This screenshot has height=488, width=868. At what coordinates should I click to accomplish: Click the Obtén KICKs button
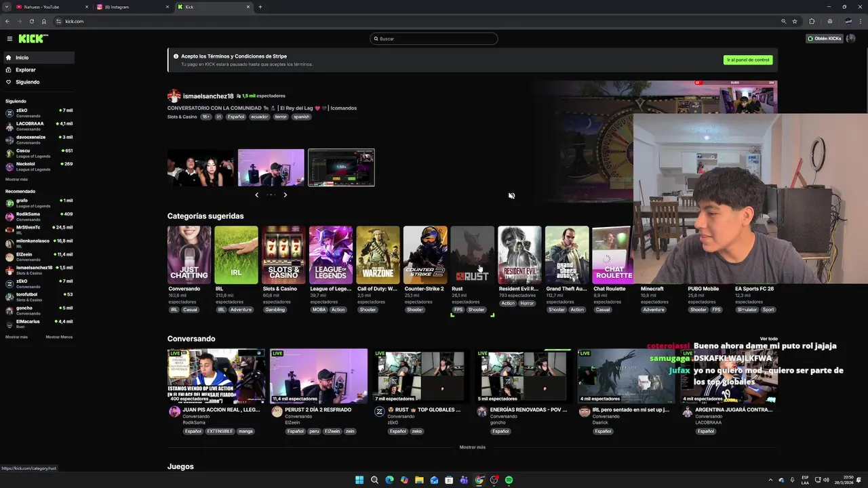tap(825, 39)
